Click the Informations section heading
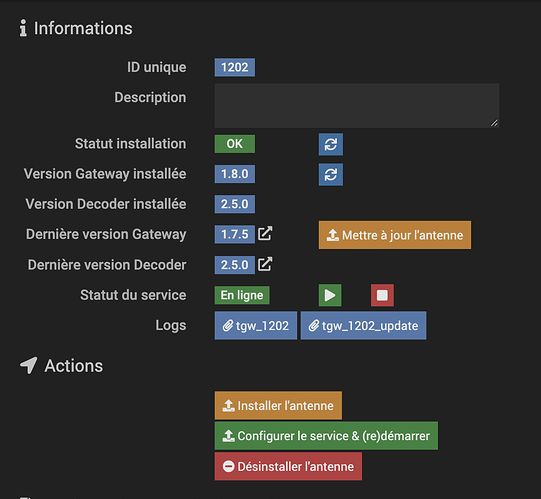Screen dimensions: 541x499 83,28
